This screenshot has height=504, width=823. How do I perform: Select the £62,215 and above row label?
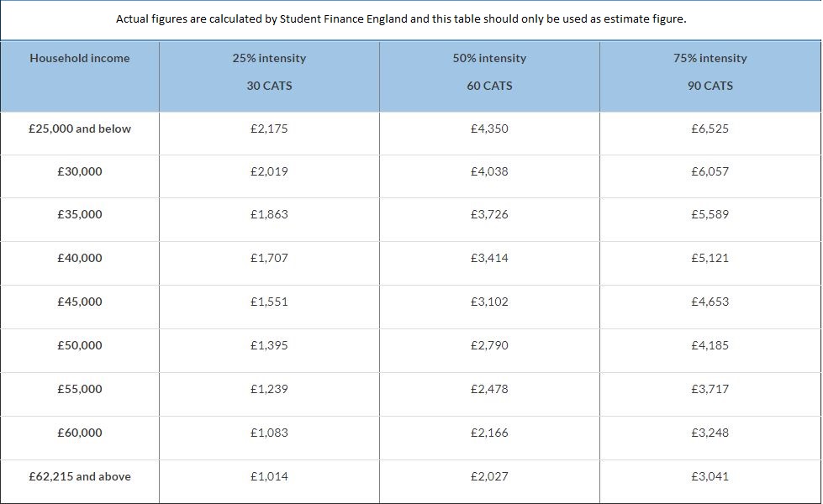(x=80, y=476)
